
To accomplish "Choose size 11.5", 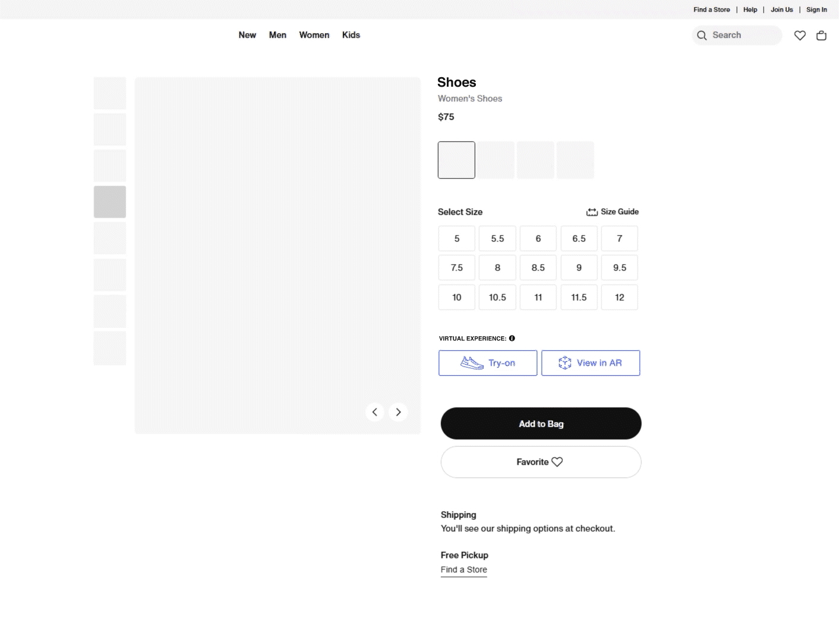I will coord(579,297).
